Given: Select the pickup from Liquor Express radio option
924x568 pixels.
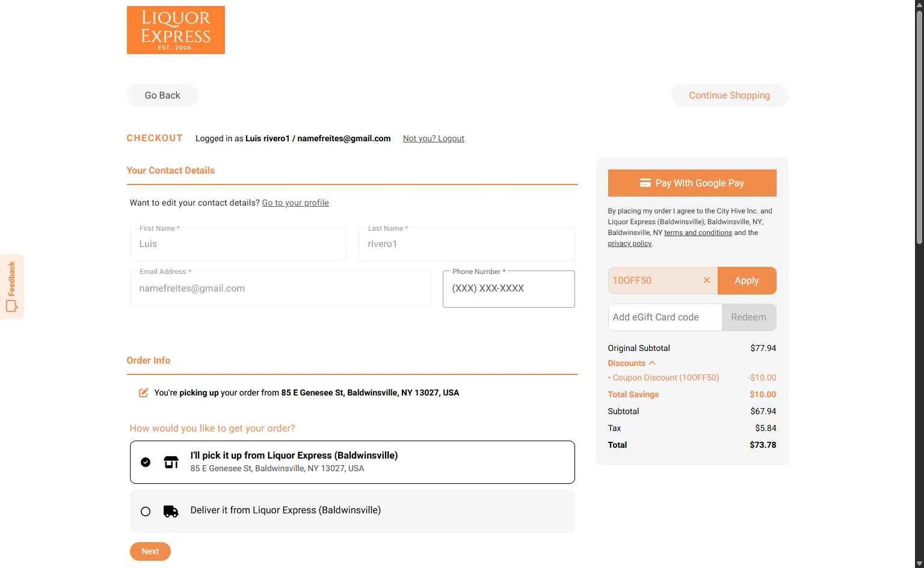Looking at the screenshot, I should coord(146,462).
